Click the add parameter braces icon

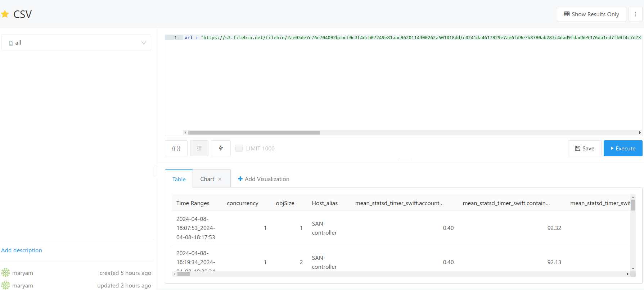(x=176, y=149)
